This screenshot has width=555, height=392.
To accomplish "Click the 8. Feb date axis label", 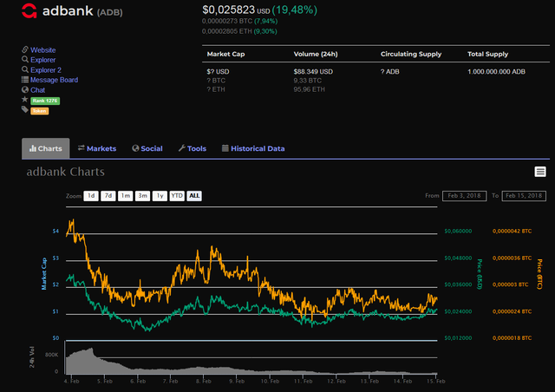I will tap(204, 381).
